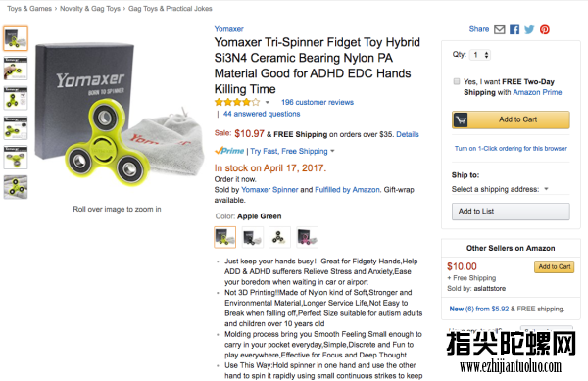Choose the pink spinner color swatch
Viewport: 588px width, 381px height.
pos(307,237)
